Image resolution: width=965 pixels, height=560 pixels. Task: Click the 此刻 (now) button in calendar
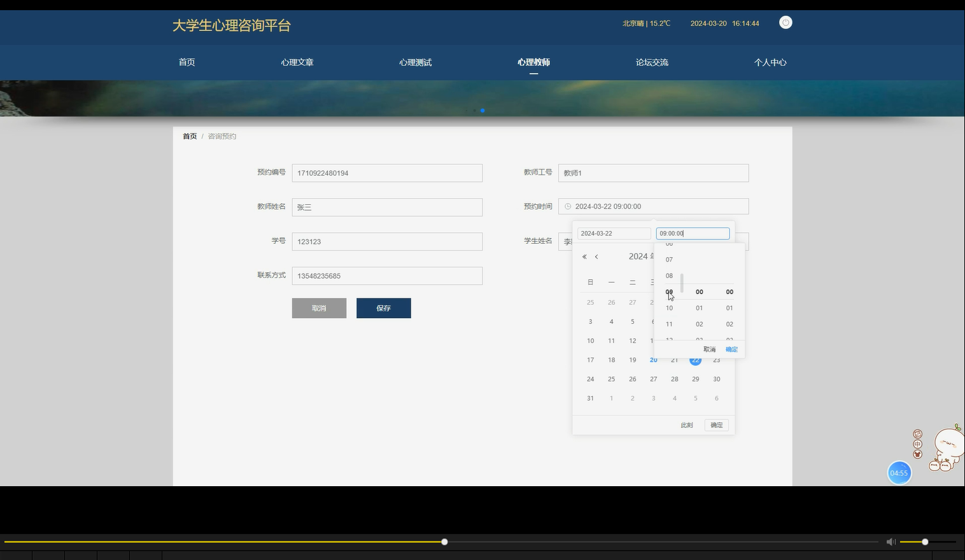(x=686, y=424)
